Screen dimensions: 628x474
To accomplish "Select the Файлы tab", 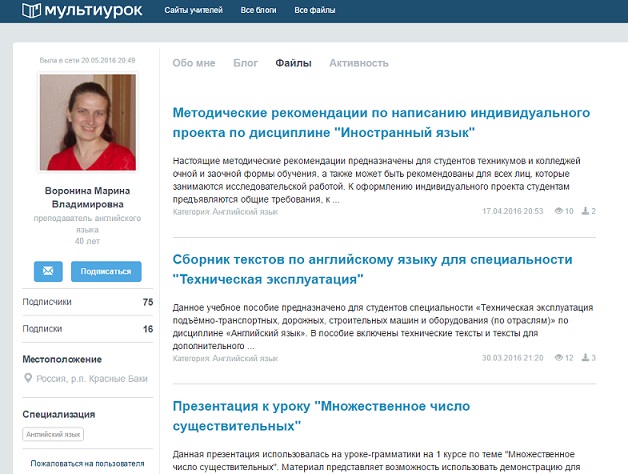I will click(x=293, y=63).
